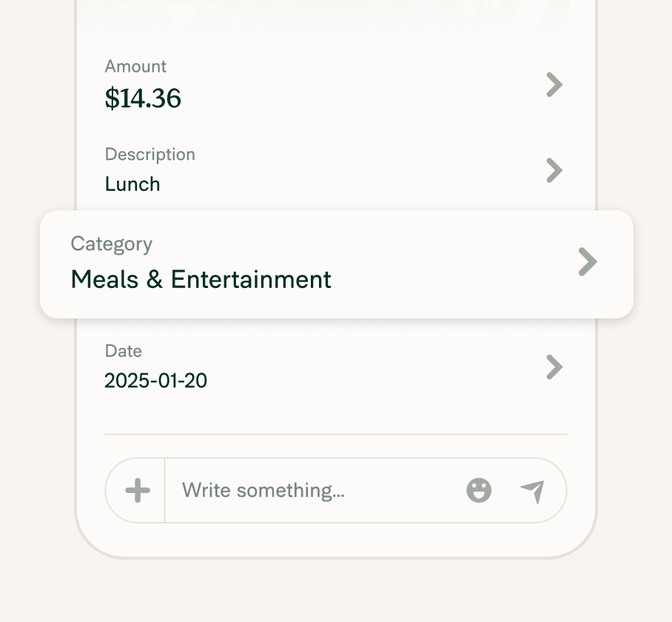Image resolution: width=672 pixels, height=622 pixels.
Task: Select the 2025-01-20 date value
Action: click(x=155, y=381)
